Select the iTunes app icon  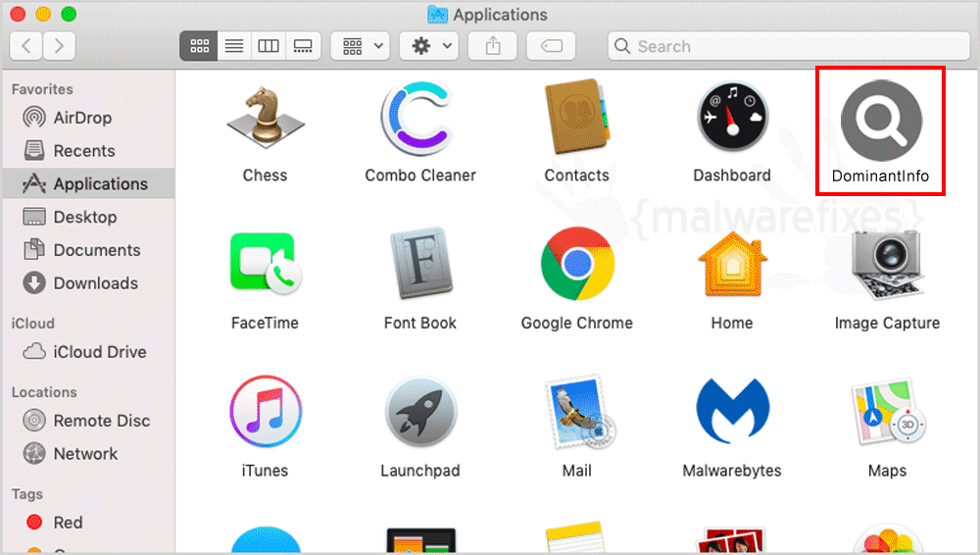[266, 411]
